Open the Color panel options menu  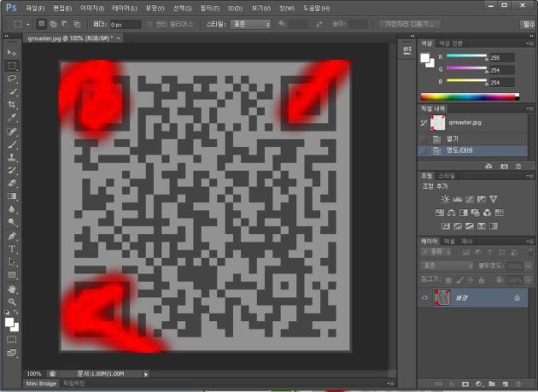tap(529, 44)
